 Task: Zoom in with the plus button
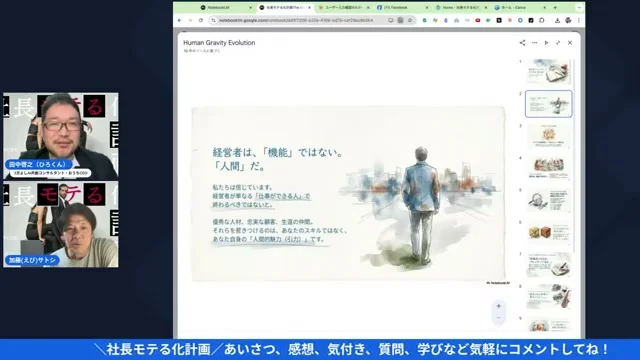(498, 306)
